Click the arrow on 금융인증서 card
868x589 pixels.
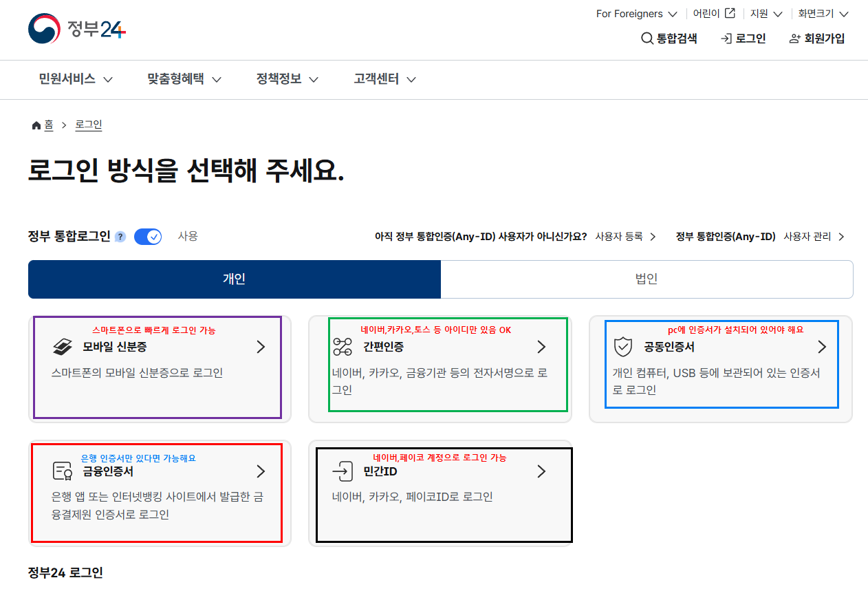click(261, 471)
